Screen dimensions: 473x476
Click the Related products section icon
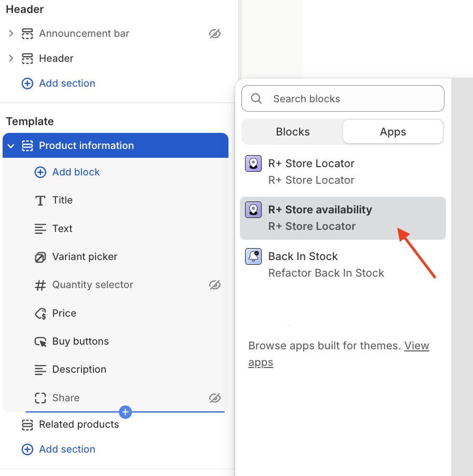pyautogui.click(x=28, y=425)
